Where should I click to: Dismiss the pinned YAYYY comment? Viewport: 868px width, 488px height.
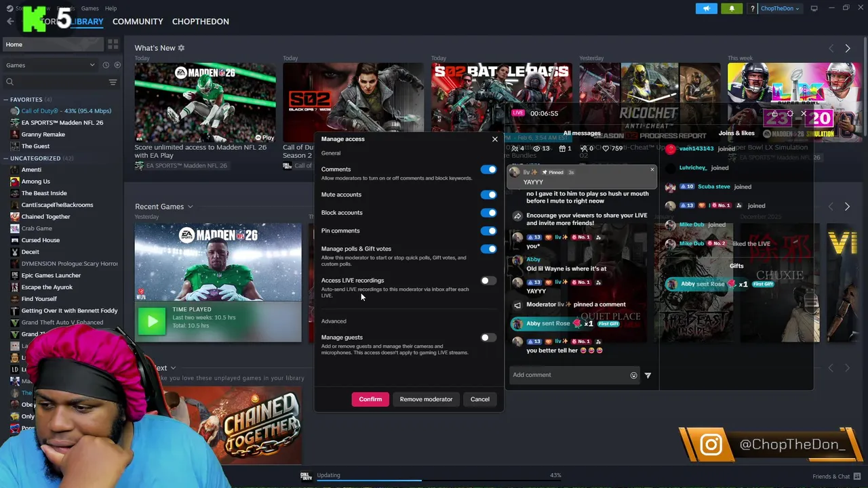click(652, 170)
